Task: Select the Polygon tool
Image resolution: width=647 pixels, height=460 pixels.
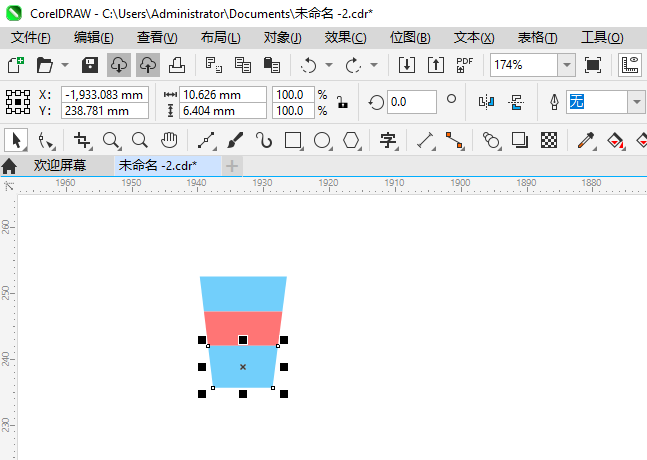Action: pyautogui.click(x=351, y=141)
